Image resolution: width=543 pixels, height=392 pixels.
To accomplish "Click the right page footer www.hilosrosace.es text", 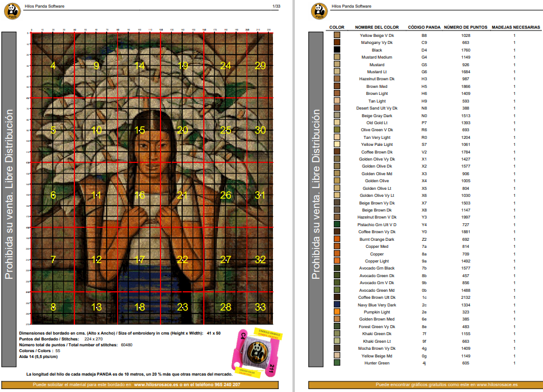I will click(x=497, y=384).
